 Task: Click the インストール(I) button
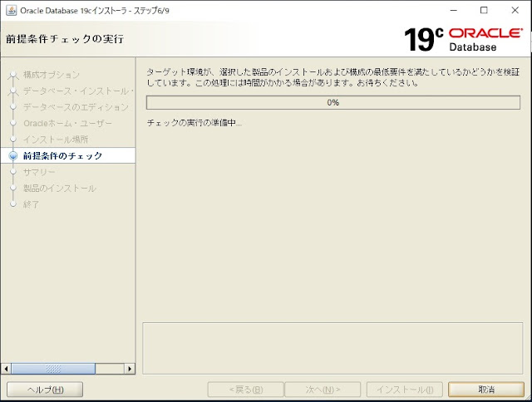[405, 390]
